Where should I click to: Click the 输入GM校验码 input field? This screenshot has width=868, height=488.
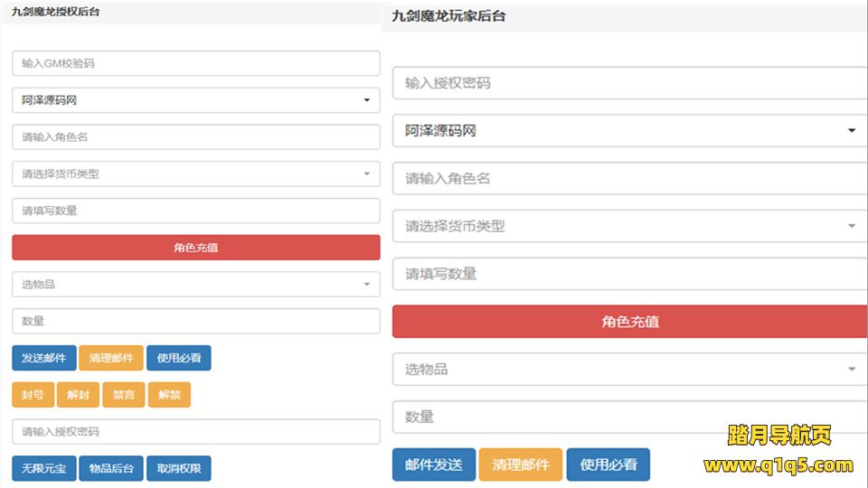point(195,63)
